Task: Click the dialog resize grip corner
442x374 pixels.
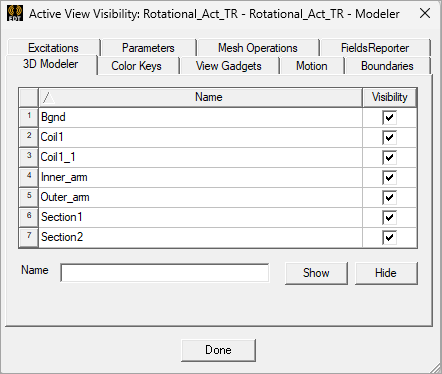Action: click(435, 367)
